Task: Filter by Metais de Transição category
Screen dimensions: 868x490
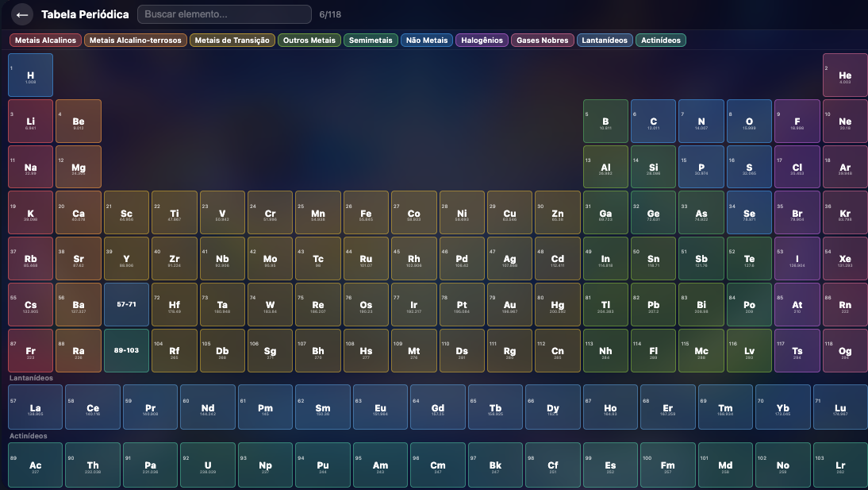Action: click(232, 41)
